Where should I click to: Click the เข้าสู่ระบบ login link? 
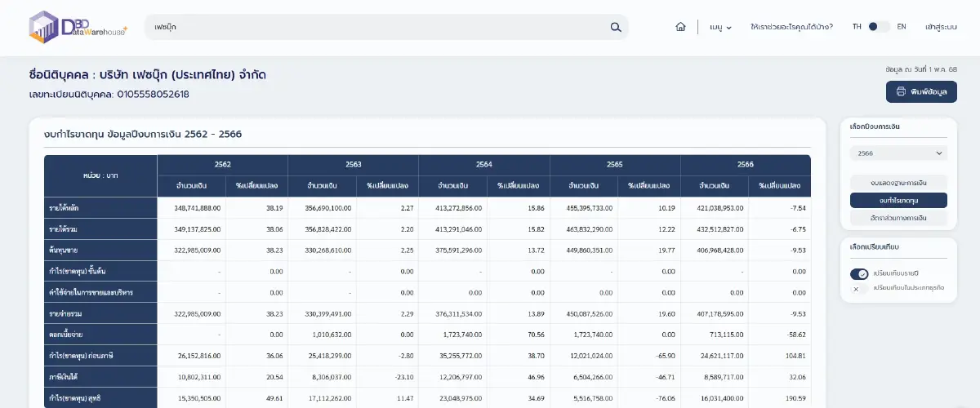click(x=941, y=27)
